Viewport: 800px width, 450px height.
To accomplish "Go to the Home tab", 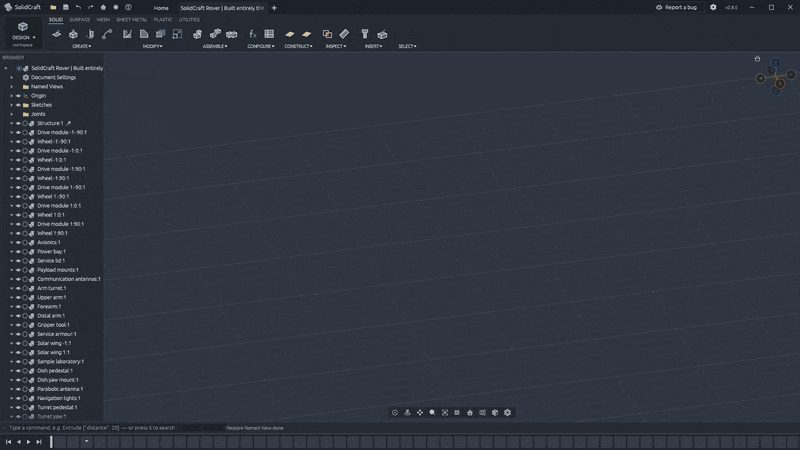I will 161,8.
